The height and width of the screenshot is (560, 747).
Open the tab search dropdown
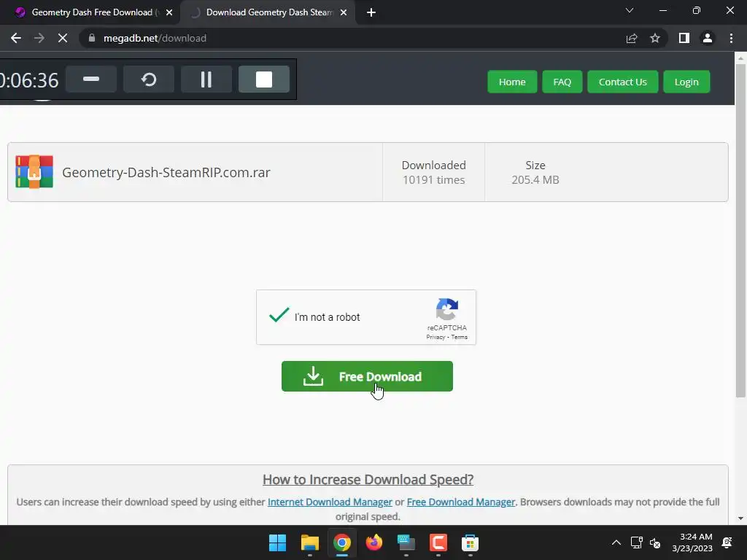coord(630,10)
